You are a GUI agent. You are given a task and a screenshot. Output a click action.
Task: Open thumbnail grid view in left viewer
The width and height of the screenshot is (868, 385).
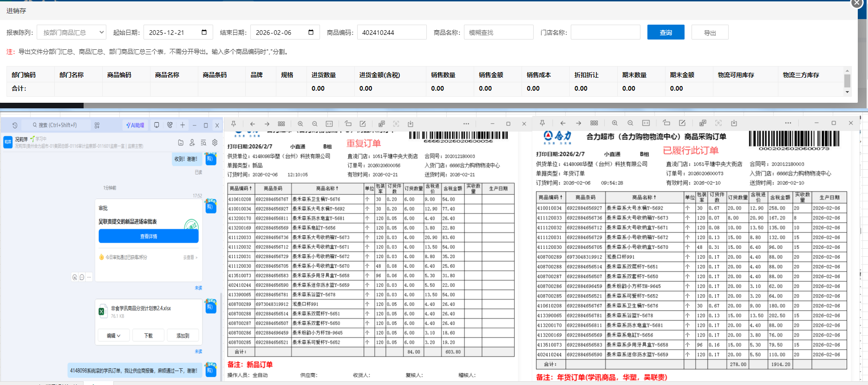(281, 124)
